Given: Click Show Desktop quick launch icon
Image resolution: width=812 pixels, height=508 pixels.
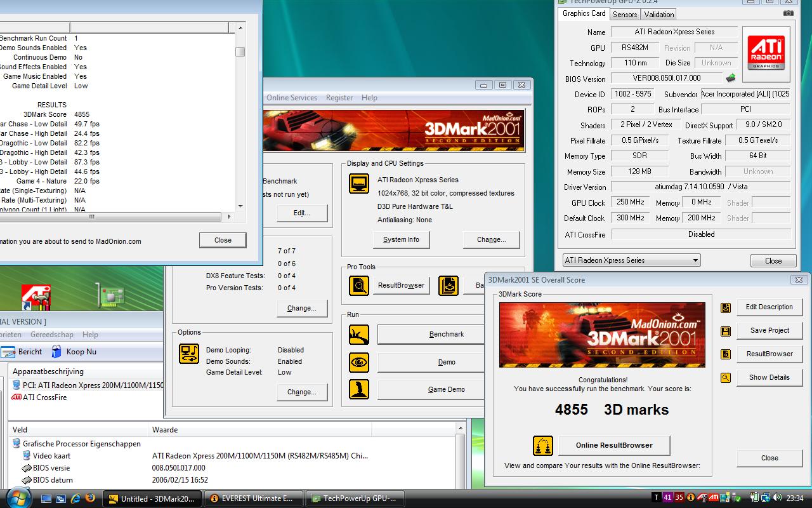Looking at the screenshot, I should pyautogui.click(x=46, y=499).
